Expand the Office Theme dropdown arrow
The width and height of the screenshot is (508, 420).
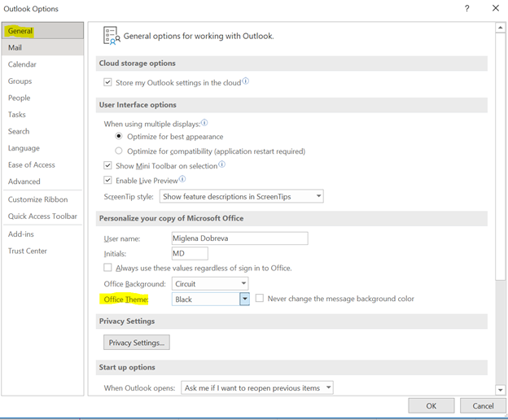click(x=244, y=299)
